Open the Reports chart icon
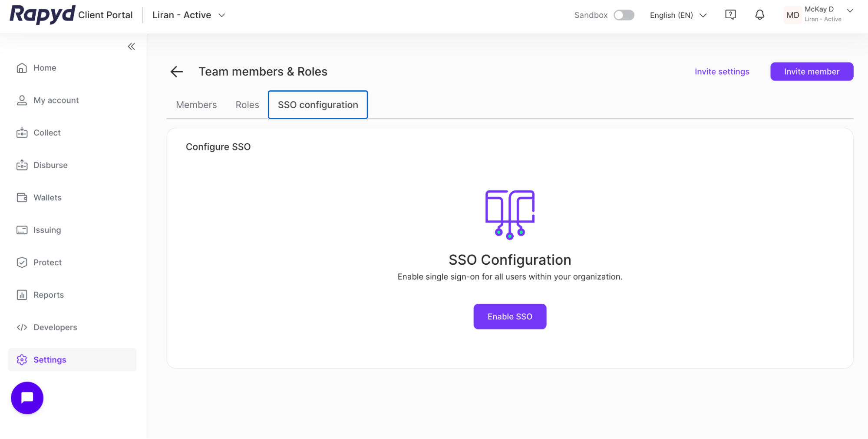This screenshot has height=439, width=868. click(x=22, y=295)
